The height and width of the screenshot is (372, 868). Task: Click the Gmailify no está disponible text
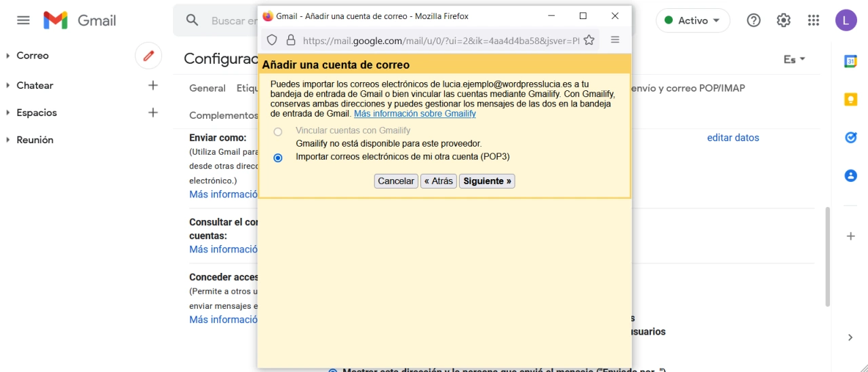tap(389, 144)
